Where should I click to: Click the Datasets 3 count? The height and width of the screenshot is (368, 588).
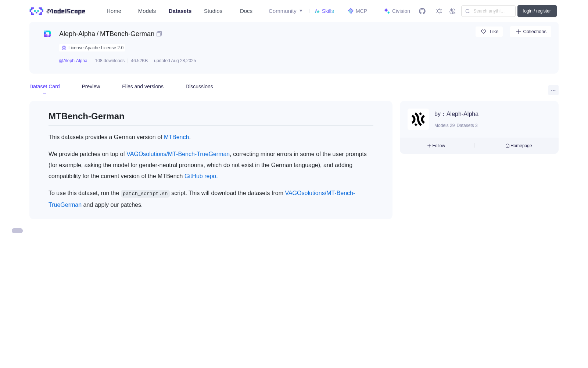coord(467,125)
